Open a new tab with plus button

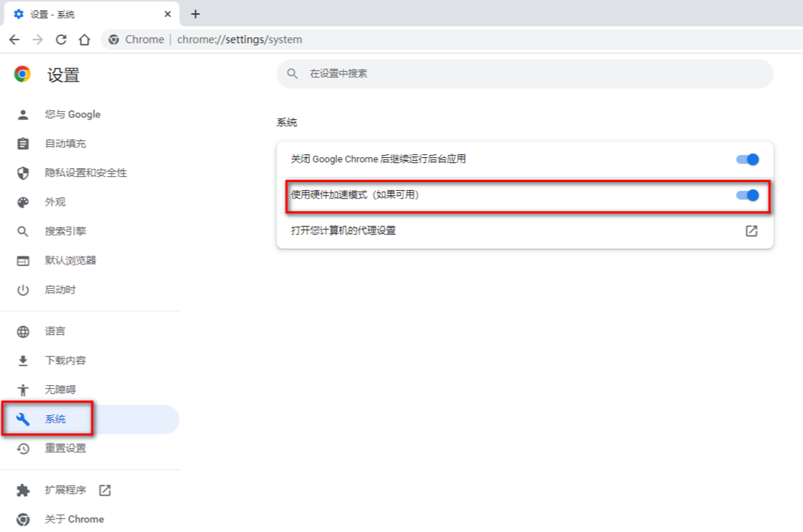pyautogui.click(x=195, y=14)
